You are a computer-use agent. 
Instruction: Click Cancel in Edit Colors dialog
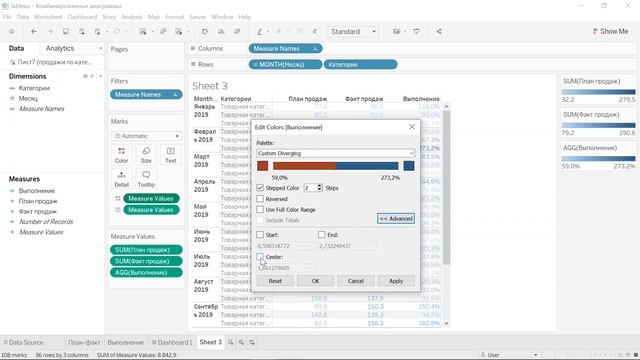(356, 281)
